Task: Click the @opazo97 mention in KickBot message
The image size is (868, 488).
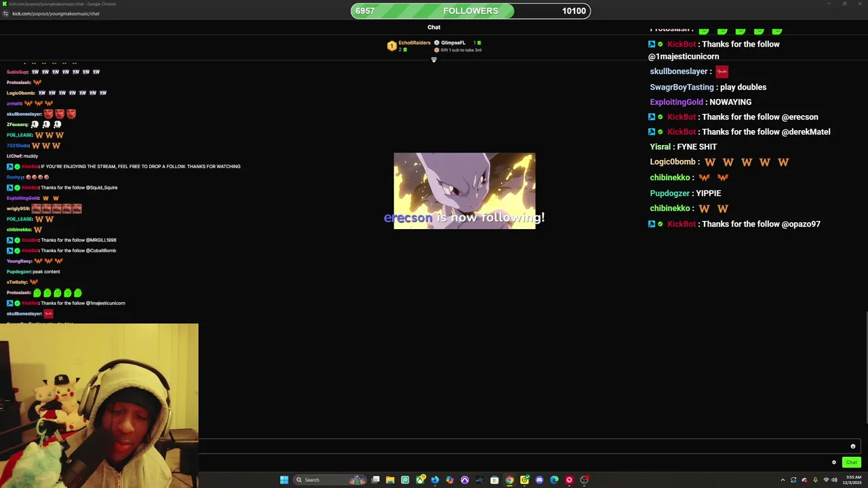Action: pos(801,224)
